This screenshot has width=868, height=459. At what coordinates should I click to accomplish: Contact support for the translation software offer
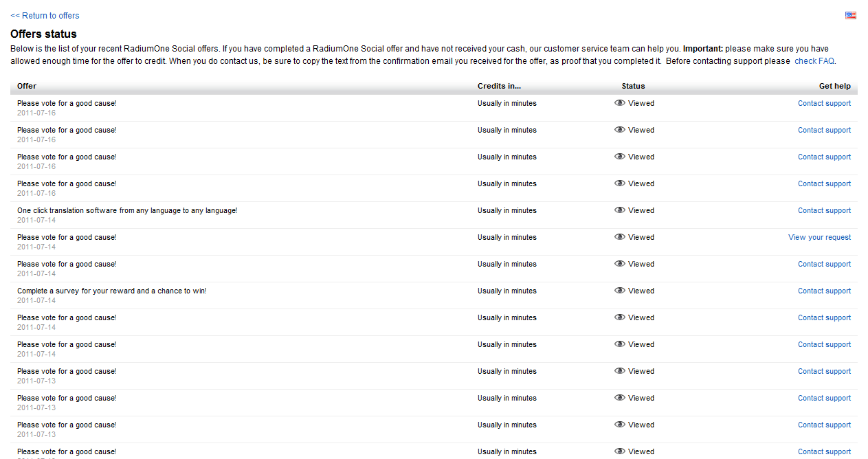tap(824, 210)
